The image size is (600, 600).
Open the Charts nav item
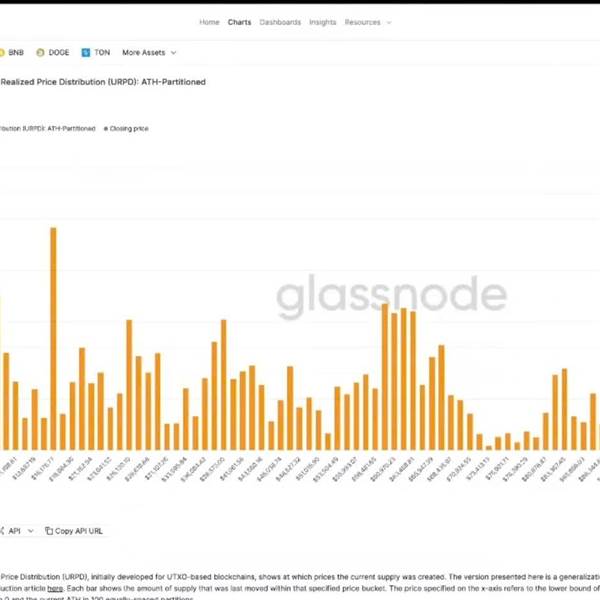[x=239, y=22]
